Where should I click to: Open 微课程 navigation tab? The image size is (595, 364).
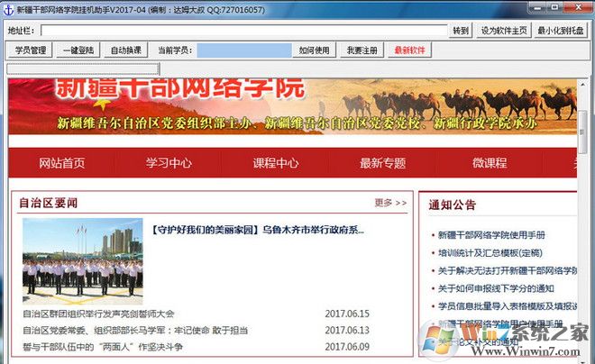(x=490, y=163)
